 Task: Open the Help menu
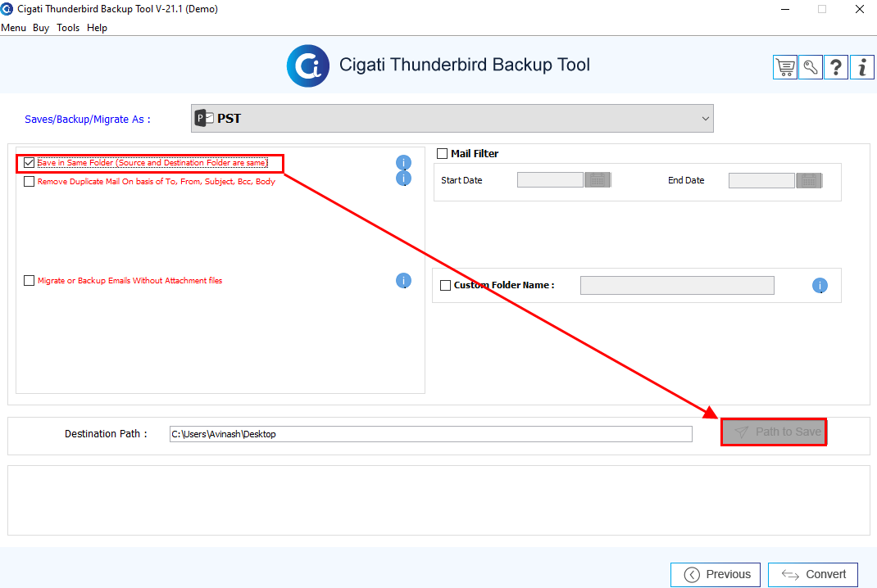pyautogui.click(x=97, y=28)
